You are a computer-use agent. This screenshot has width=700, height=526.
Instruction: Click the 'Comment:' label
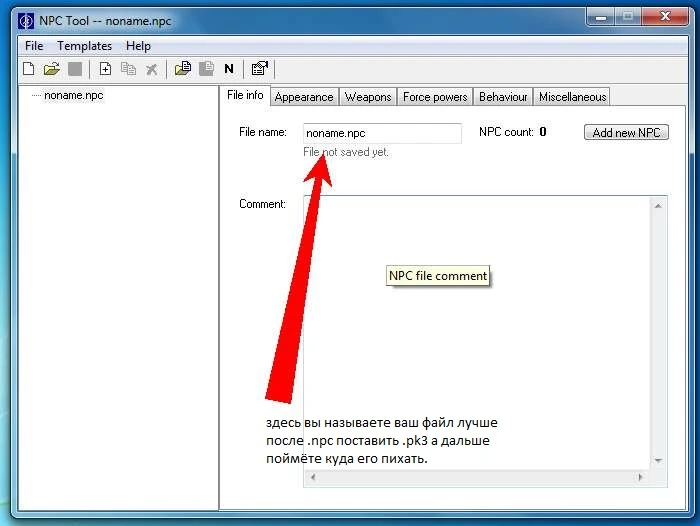tap(262, 204)
